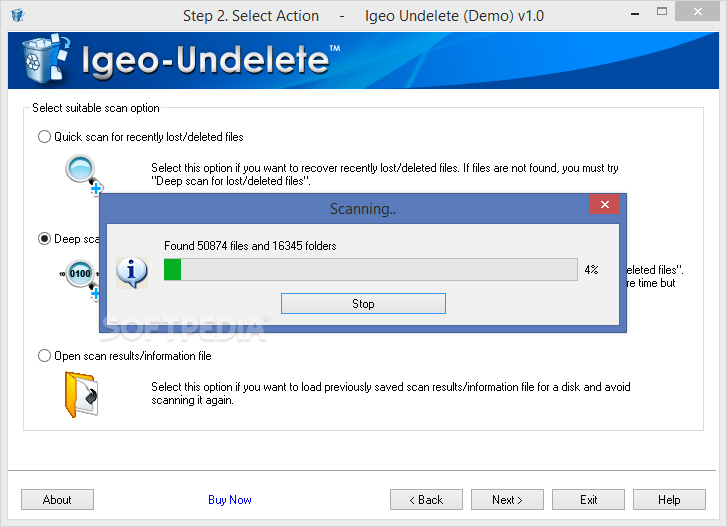727x527 pixels.
Task: Click the quick scan description text
Action: coord(385,174)
